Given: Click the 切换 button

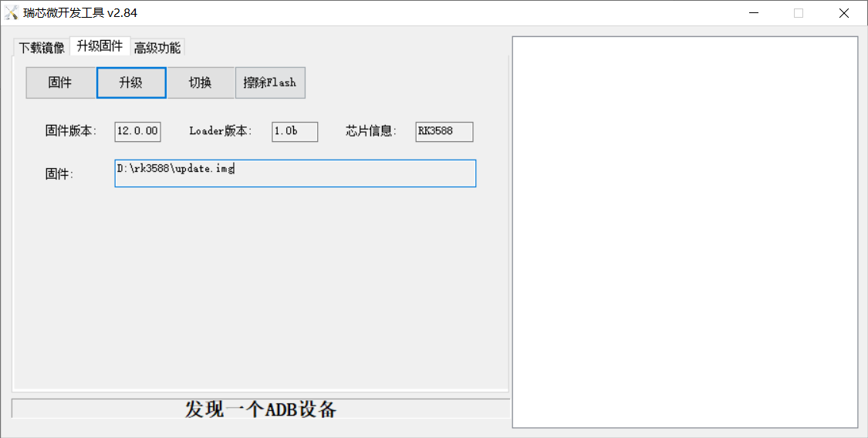Looking at the screenshot, I should 201,83.
